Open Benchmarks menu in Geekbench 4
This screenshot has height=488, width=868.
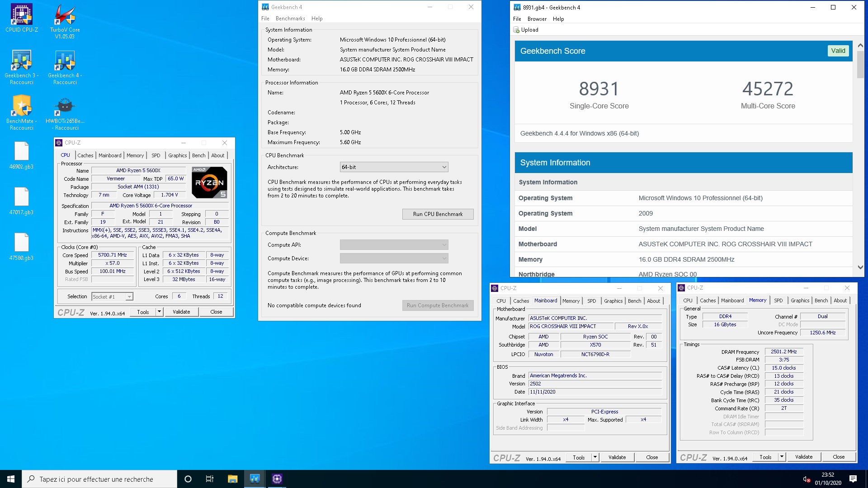[290, 19]
